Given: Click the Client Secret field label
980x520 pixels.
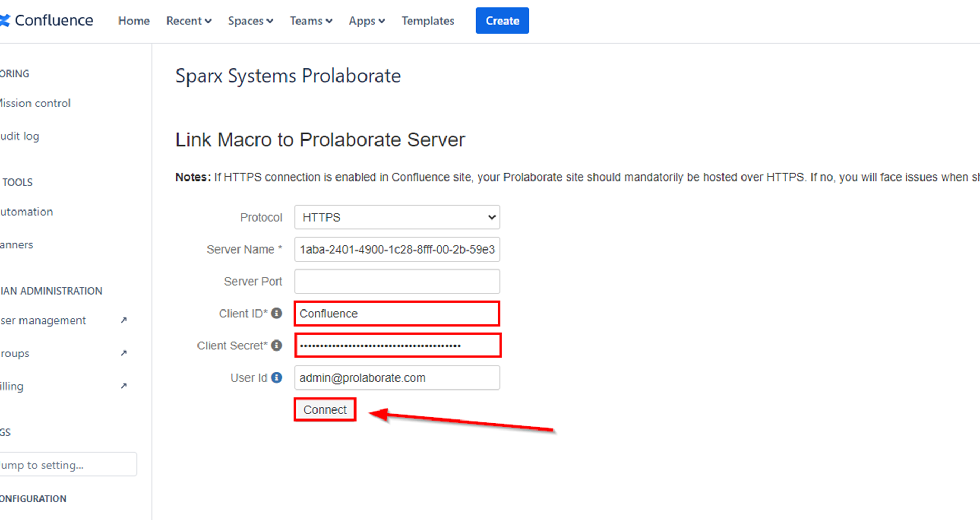Looking at the screenshot, I should (x=232, y=346).
